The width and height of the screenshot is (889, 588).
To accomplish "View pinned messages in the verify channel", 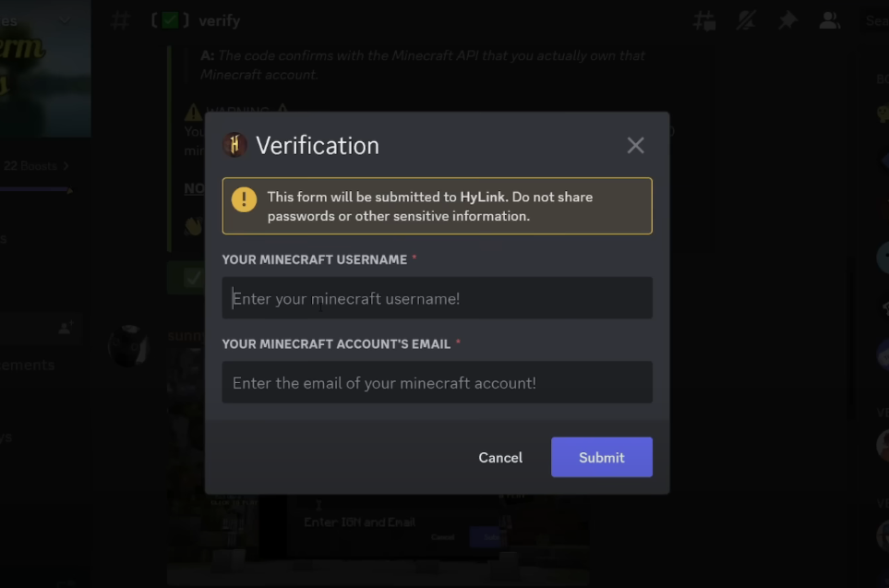I will (787, 19).
